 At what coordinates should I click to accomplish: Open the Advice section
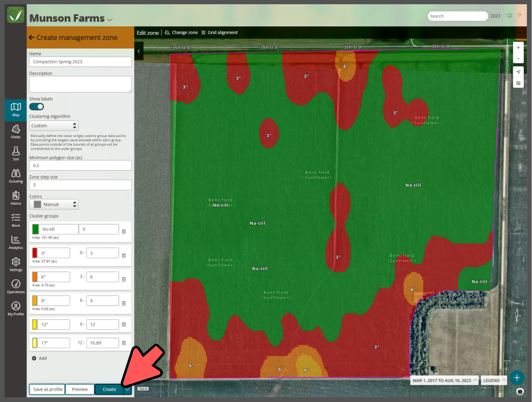pos(16,198)
